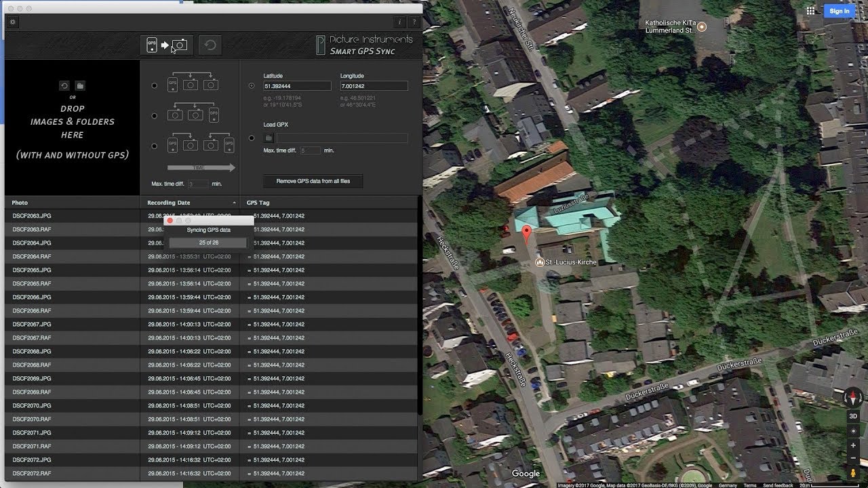Click the reload icon in the drop zone

[x=64, y=86]
